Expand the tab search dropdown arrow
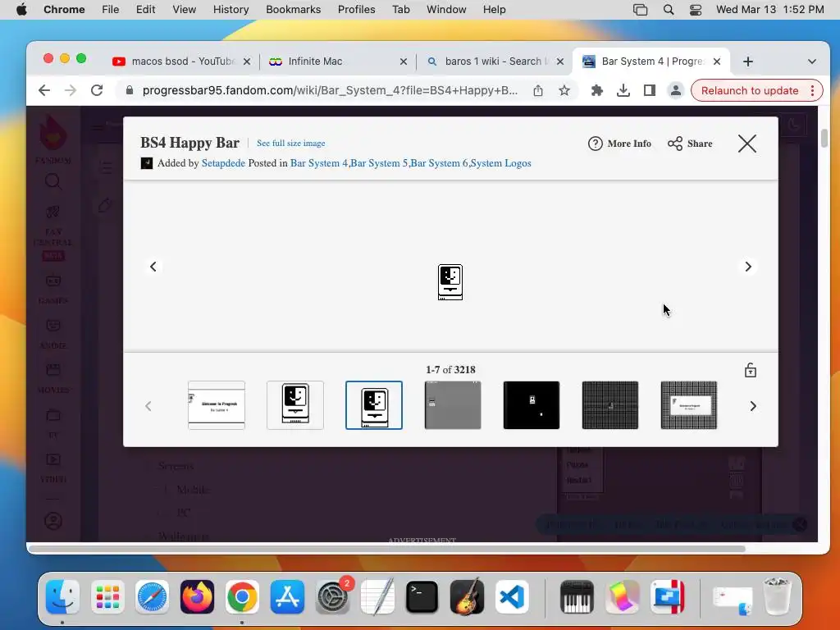840x630 pixels. point(812,62)
